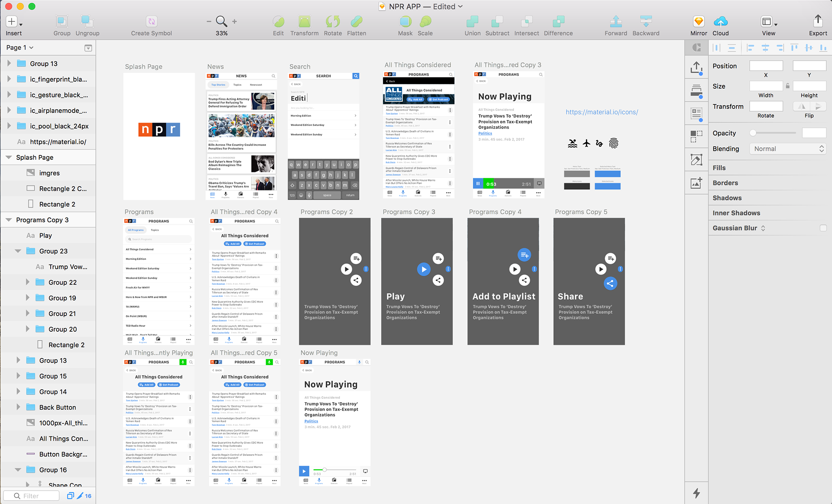
Task: Apply the Union boolean operation
Action: click(472, 22)
